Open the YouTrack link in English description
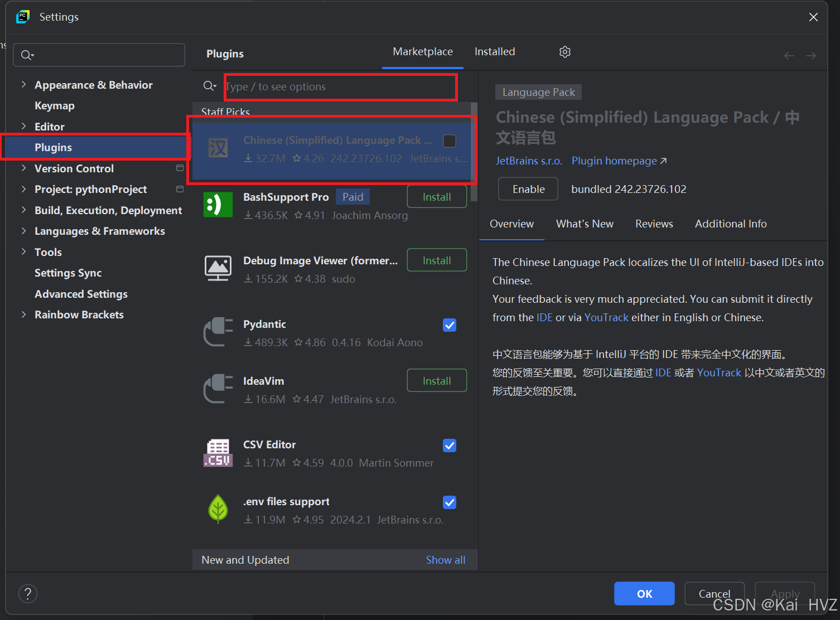The image size is (840, 620). pyautogui.click(x=606, y=317)
